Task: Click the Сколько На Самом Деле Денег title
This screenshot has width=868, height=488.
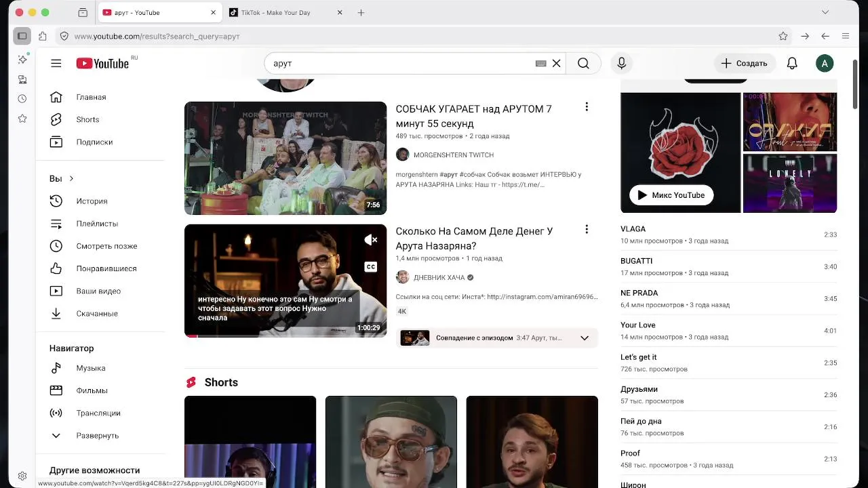Action: 474,239
